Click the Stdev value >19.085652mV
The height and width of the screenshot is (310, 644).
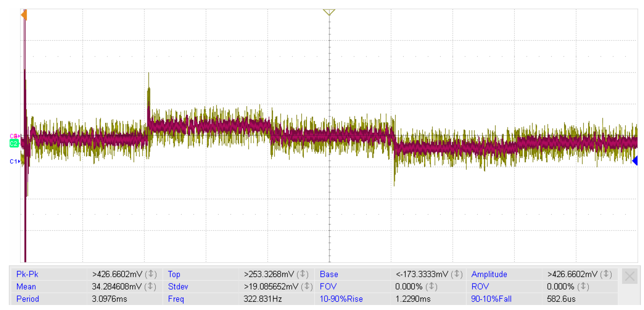click(271, 286)
